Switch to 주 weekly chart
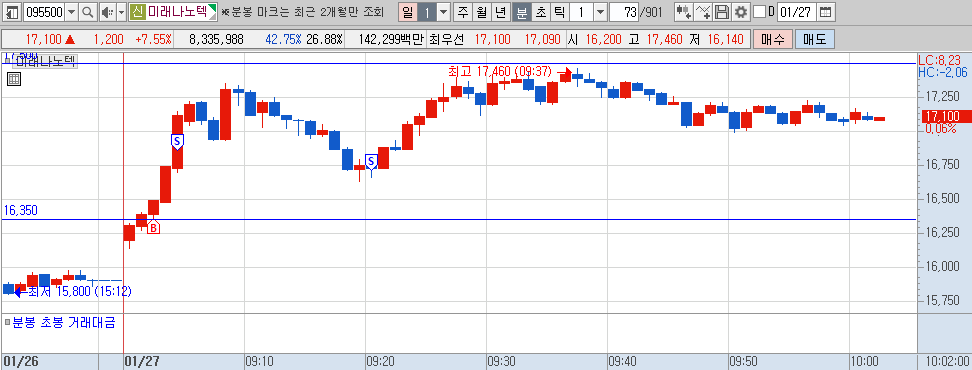Image resolution: width=972 pixels, height=370 pixels. coord(463,12)
